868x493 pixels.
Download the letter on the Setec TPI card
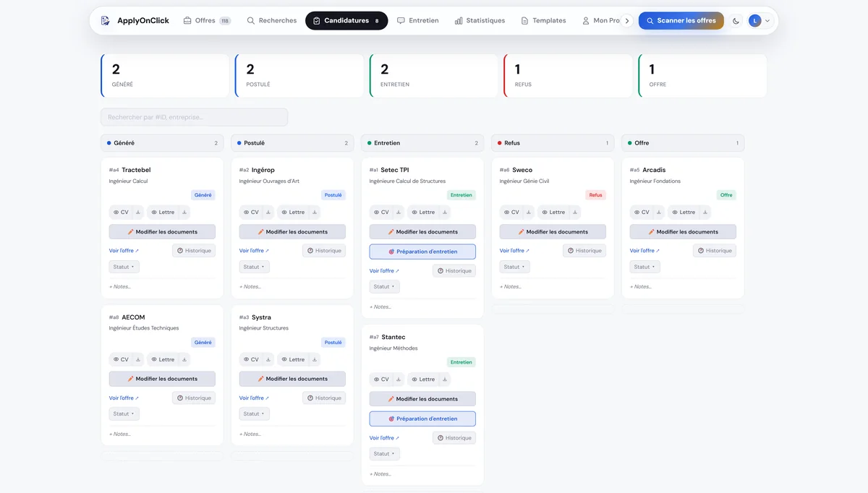click(x=445, y=213)
